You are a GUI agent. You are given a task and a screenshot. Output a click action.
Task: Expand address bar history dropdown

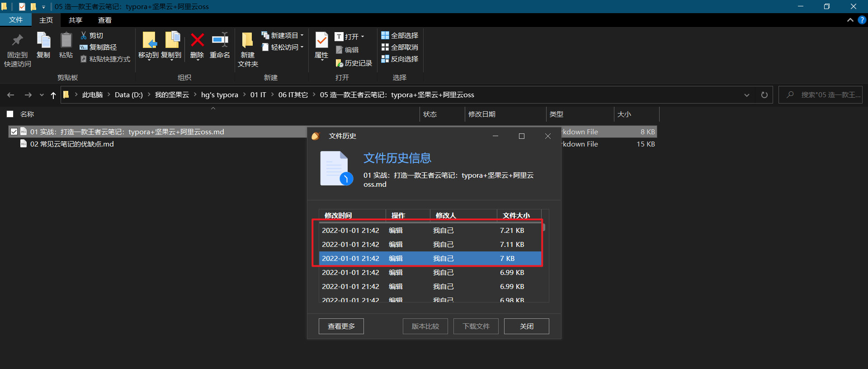(x=747, y=95)
